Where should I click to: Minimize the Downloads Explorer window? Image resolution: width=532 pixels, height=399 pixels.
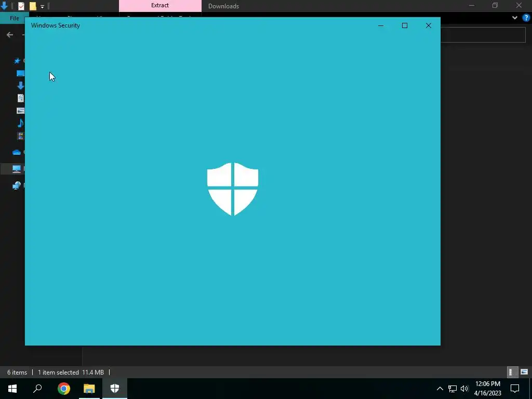[x=472, y=5]
